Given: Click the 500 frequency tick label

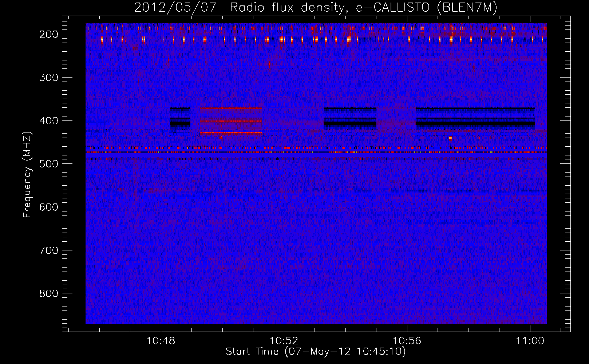Looking at the screenshot, I should [x=48, y=164].
